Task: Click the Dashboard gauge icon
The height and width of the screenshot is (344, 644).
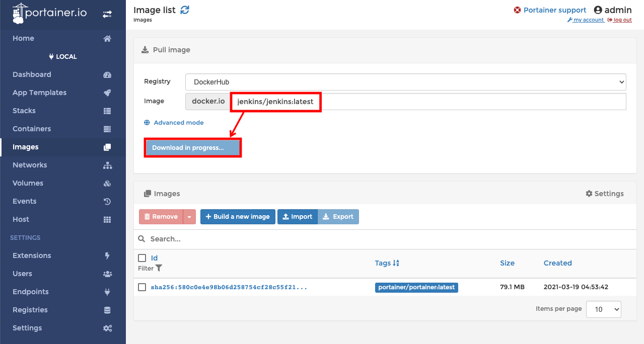Action: [107, 74]
